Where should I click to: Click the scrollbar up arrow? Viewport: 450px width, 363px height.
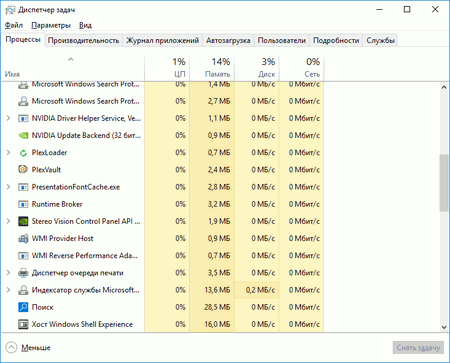(x=444, y=87)
